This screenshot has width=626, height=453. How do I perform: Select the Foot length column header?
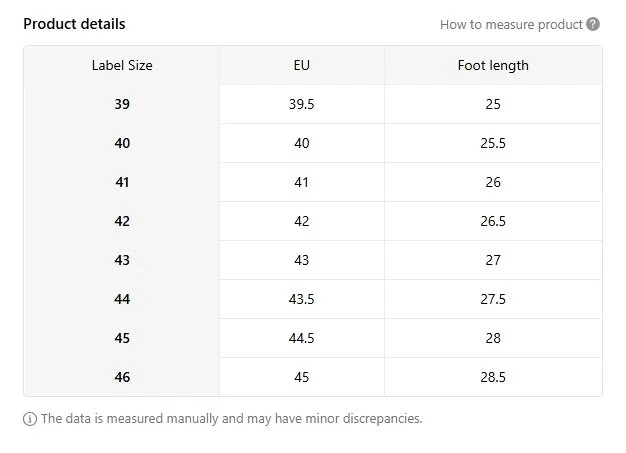coord(493,65)
